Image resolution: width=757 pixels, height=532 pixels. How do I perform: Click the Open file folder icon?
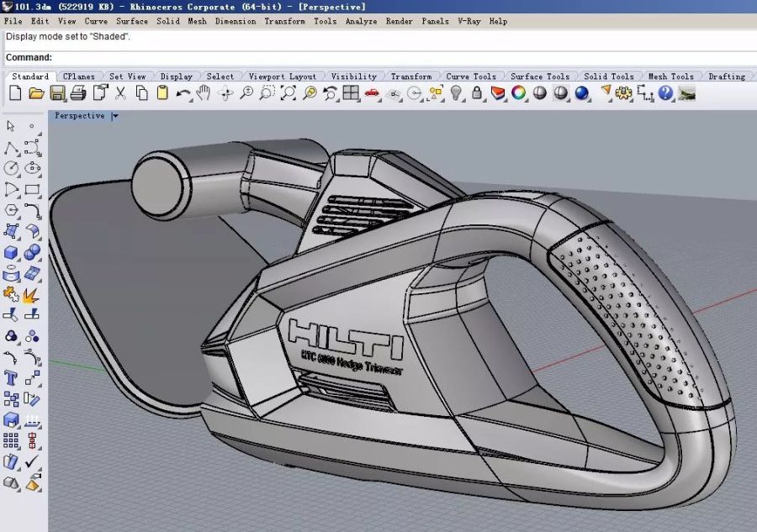36,93
